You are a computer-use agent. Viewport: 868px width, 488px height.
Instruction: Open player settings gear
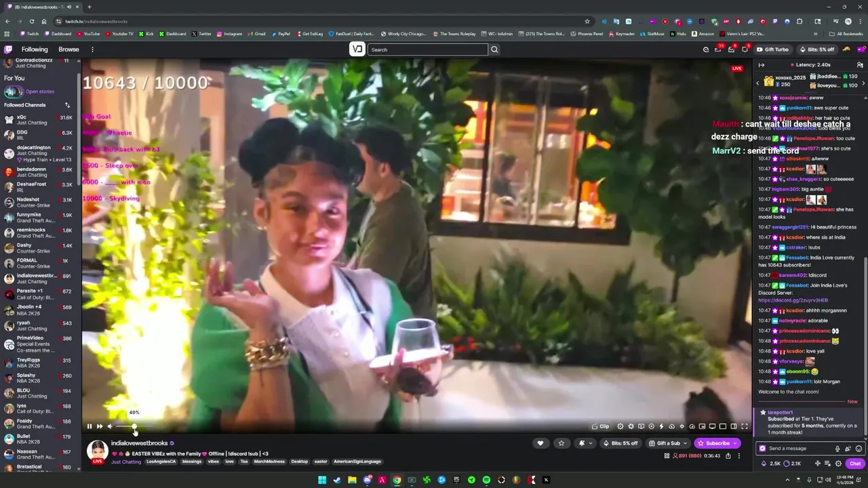pyautogui.click(x=620, y=426)
